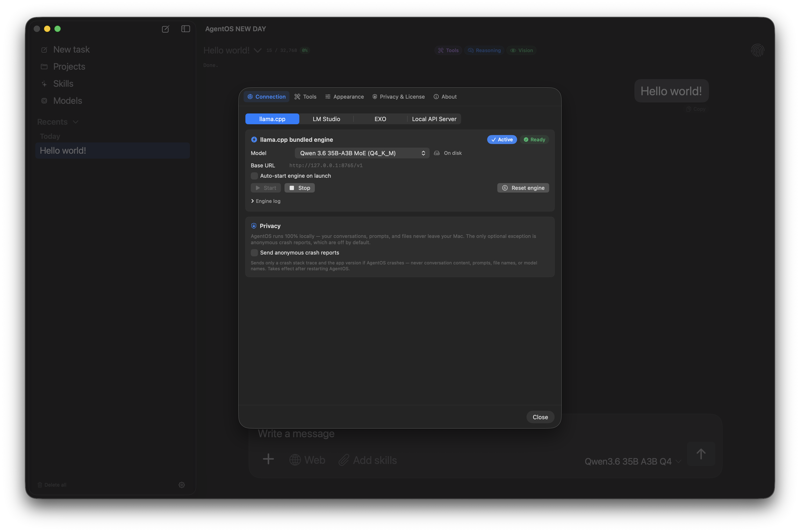The height and width of the screenshot is (532, 800).
Task: Click the 0% context usage badge
Action: (305, 50)
